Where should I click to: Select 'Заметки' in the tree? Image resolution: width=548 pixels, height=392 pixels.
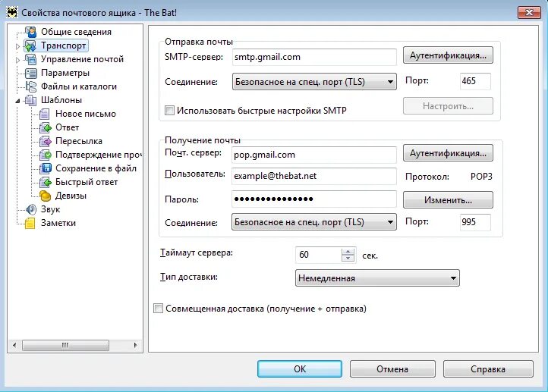[x=58, y=223]
